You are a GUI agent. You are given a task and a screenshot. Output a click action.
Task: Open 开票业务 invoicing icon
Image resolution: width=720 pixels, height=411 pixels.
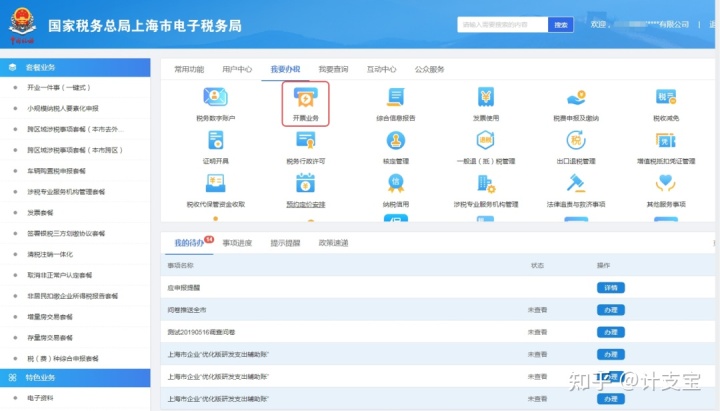click(305, 98)
